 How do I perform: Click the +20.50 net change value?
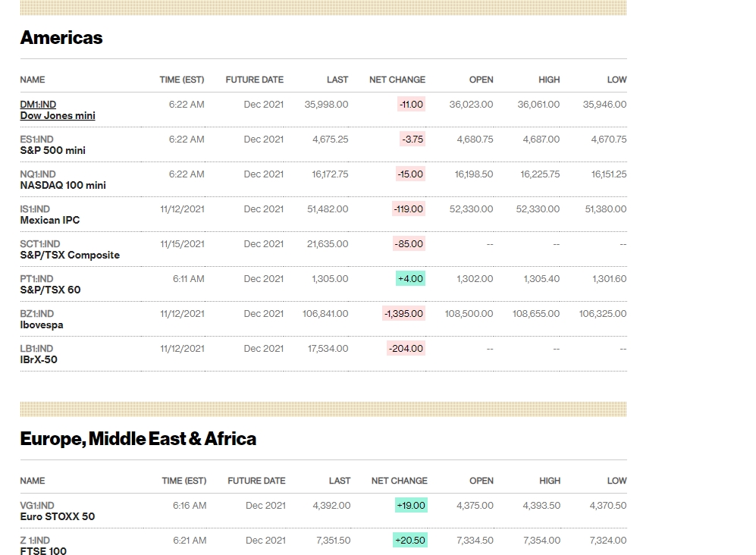click(x=410, y=541)
